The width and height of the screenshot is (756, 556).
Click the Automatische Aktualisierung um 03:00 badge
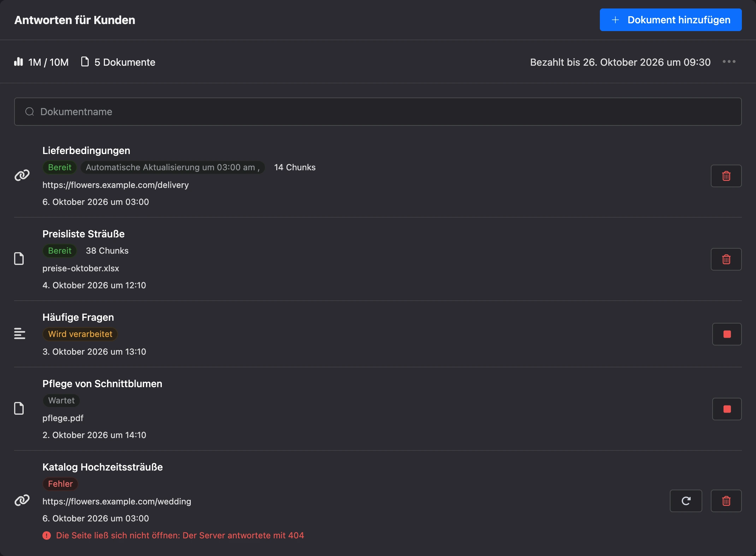[172, 167]
